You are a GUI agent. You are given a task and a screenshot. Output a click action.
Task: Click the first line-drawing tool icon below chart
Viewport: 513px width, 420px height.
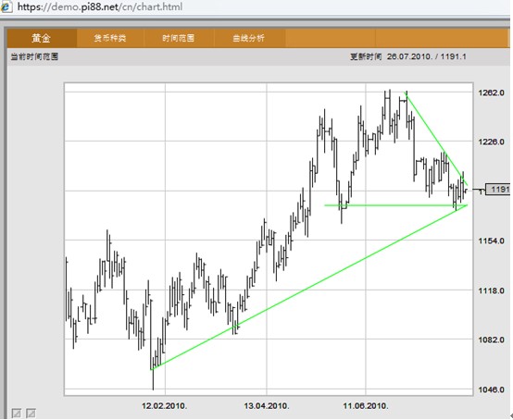click(x=17, y=413)
